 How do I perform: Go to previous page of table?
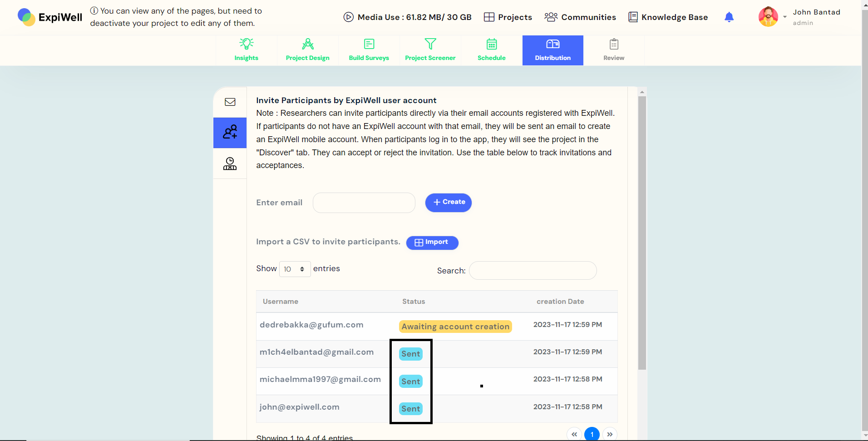[574, 435]
